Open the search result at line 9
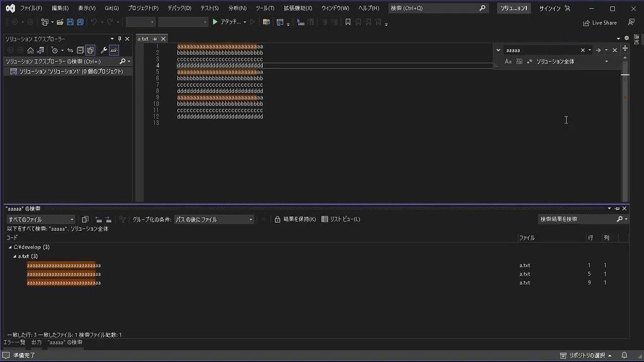The height and width of the screenshot is (362, 644). click(x=63, y=282)
